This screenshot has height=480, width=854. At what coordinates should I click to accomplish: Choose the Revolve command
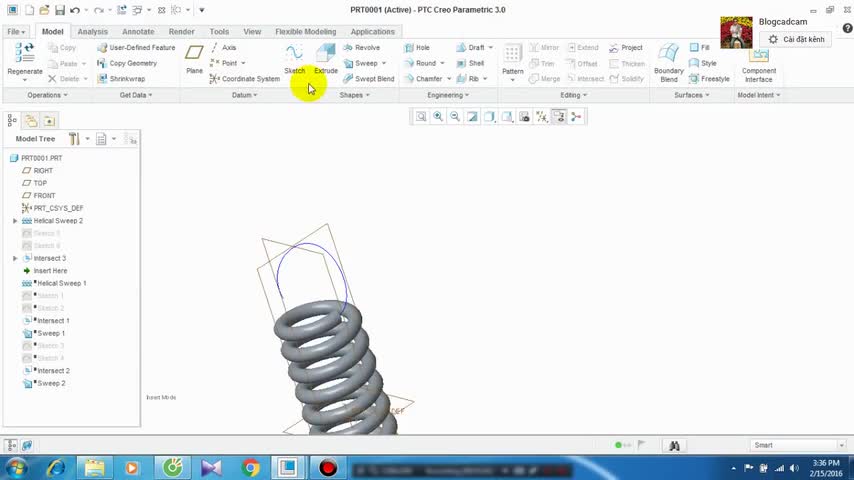362,48
